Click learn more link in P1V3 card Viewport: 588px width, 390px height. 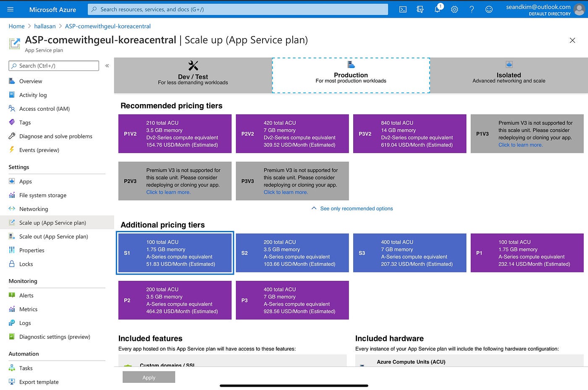(x=520, y=145)
